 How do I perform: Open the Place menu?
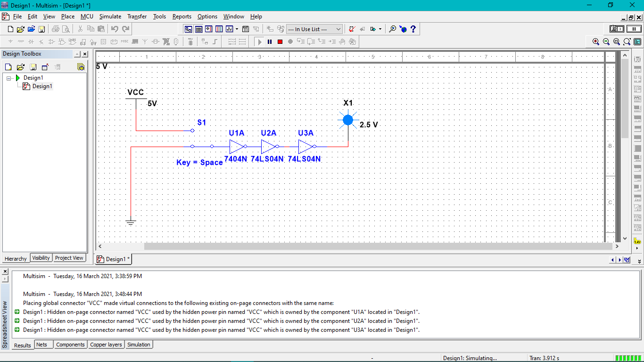tap(68, 16)
